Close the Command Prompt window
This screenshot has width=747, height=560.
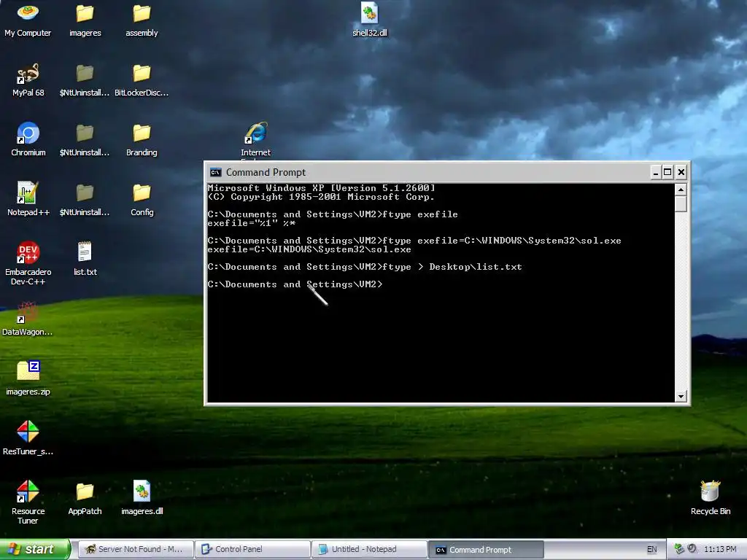click(681, 172)
